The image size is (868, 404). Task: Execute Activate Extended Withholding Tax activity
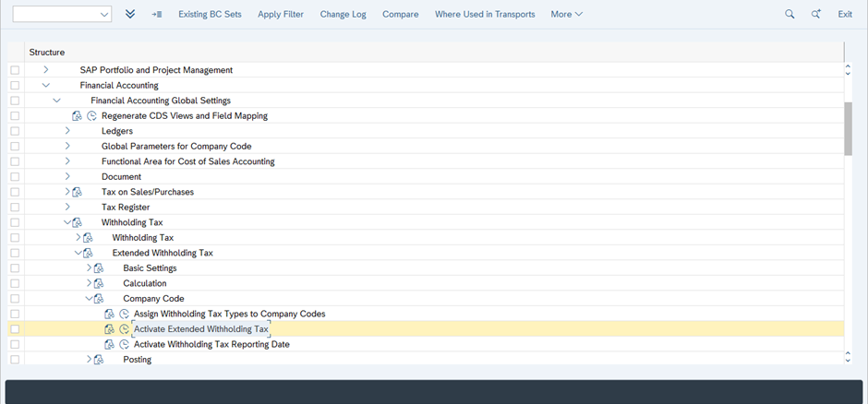coord(125,329)
